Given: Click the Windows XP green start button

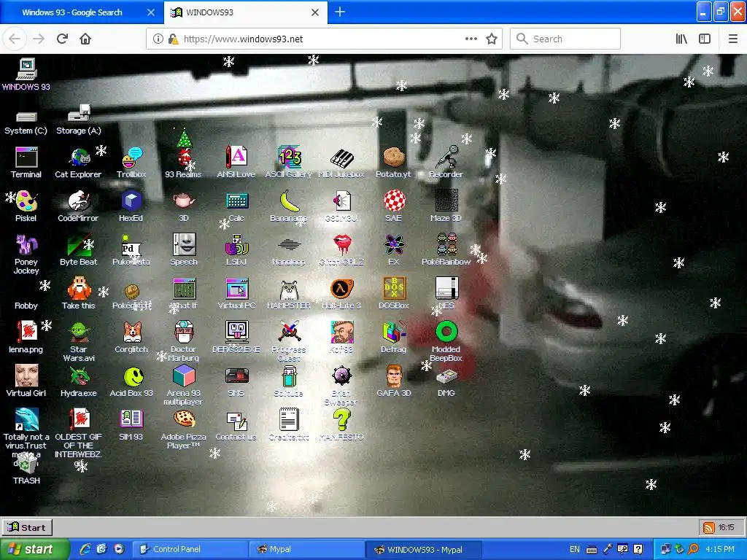Looking at the screenshot, I should tap(34, 549).
